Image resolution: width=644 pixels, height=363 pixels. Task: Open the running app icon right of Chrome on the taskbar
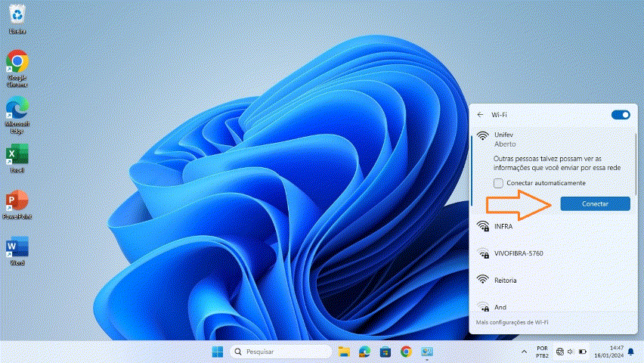pyautogui.click(x=427, y=352)
